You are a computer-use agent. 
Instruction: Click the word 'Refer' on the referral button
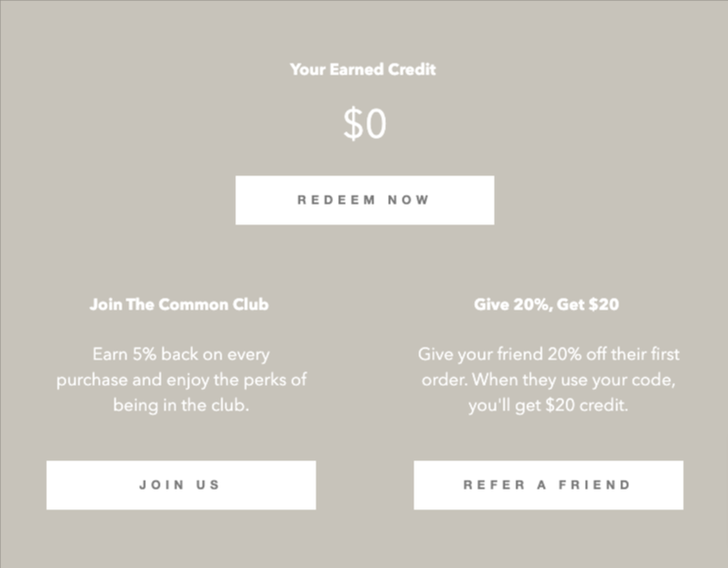pyautogui.click(x=495, y=485)
